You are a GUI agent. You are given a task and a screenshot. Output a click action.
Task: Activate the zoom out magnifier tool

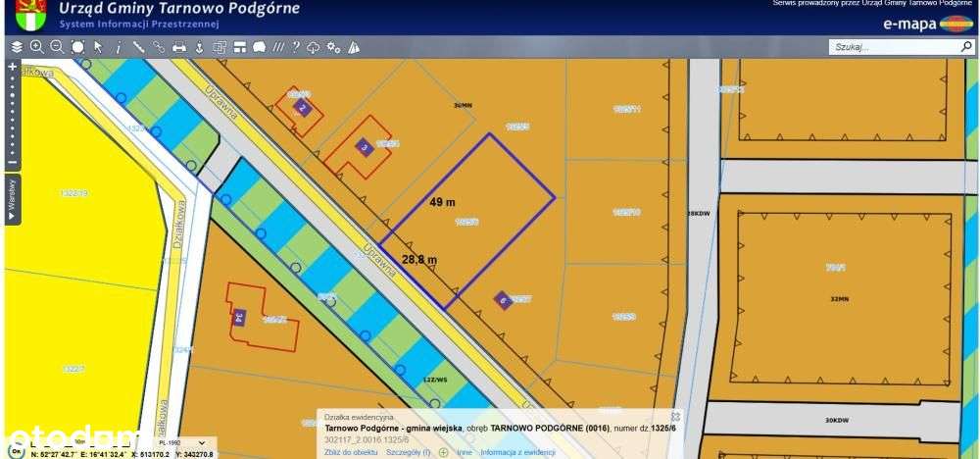click(57, 47)
